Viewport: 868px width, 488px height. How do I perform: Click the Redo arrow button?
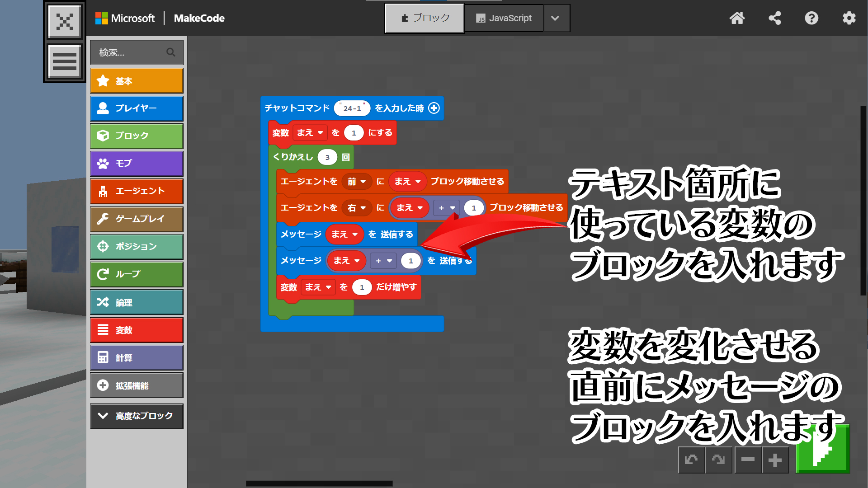718,460
